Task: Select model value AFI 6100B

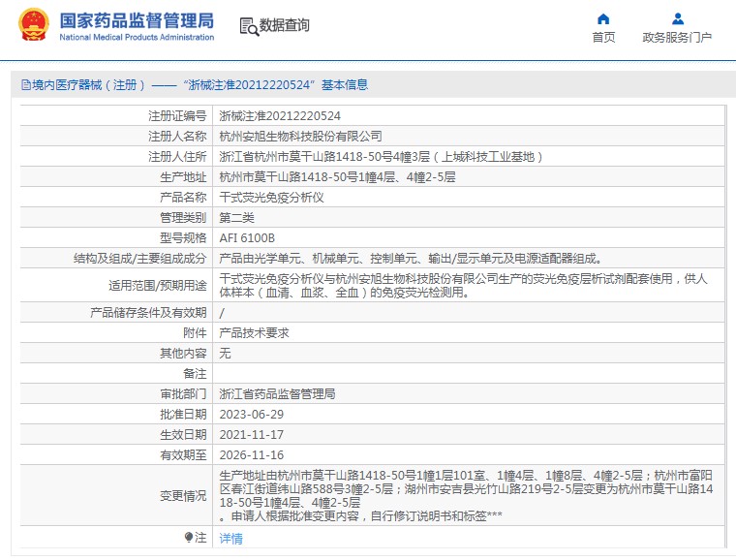Action: (x=247, y=238)
